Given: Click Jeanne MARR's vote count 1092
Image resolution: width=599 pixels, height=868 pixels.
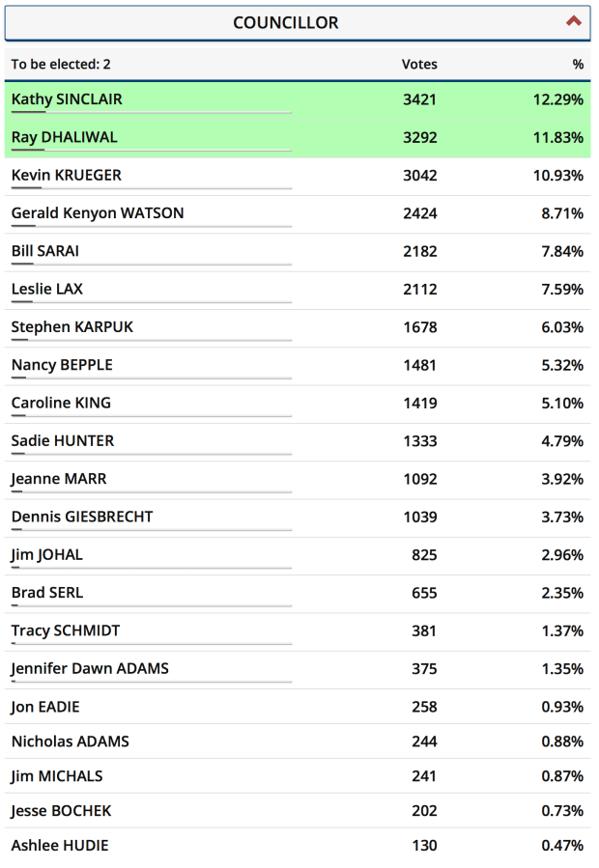Looking at the screenshot, I should [420, 479].
